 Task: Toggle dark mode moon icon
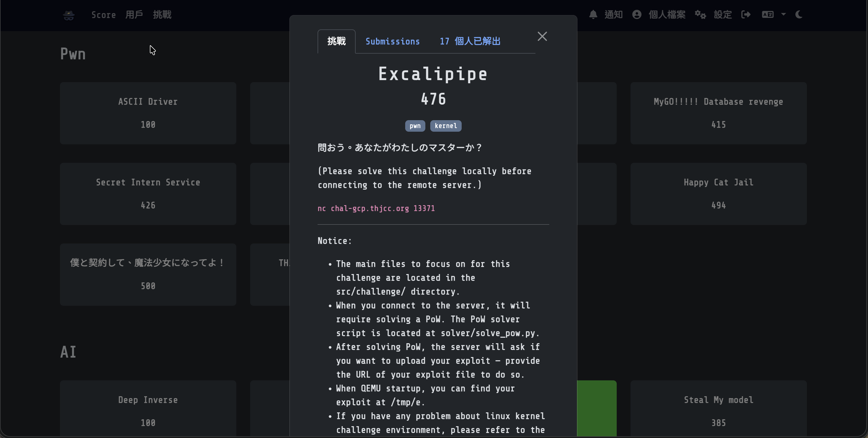799,14
